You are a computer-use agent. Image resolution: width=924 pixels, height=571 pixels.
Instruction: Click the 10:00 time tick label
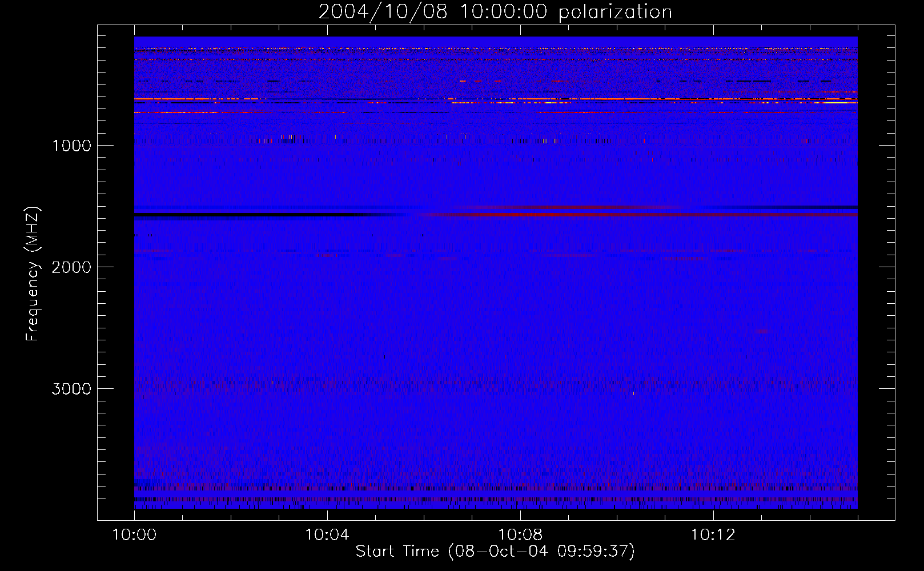134,535
